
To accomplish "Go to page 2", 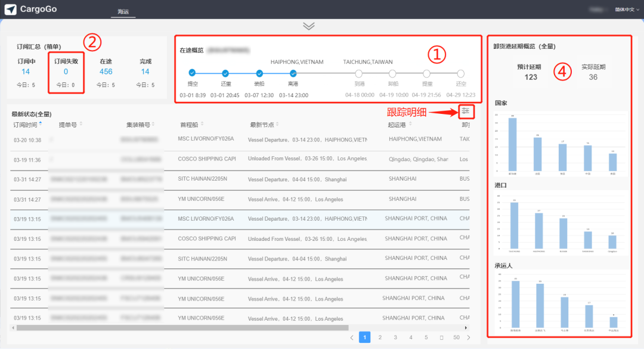I will 380,337.
